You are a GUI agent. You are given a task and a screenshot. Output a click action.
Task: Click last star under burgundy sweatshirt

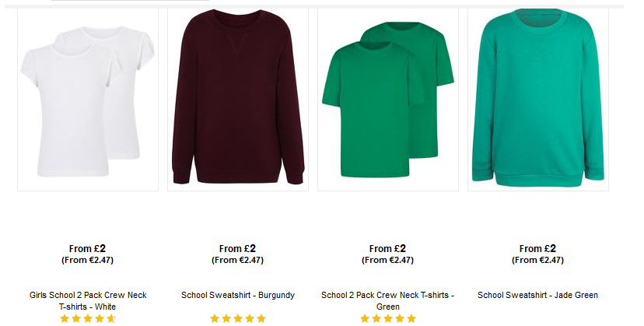(261, 318)
